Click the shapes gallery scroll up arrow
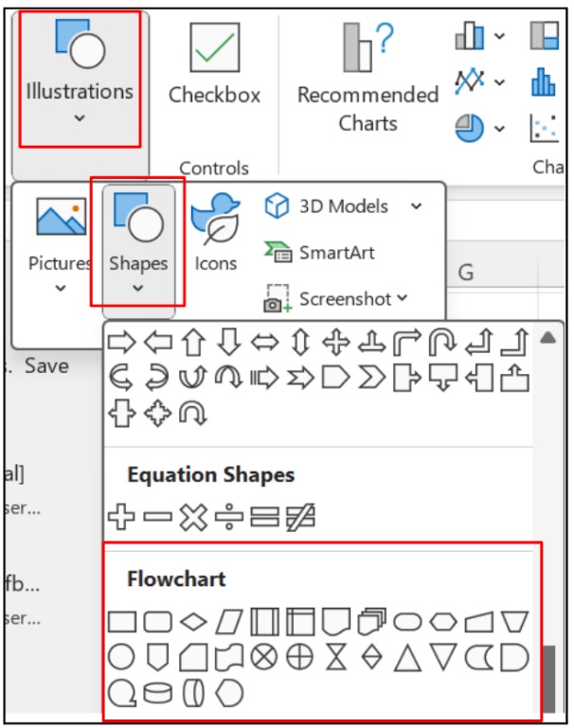The width and height of the screenshot is (574, 728). pos(547,338)
